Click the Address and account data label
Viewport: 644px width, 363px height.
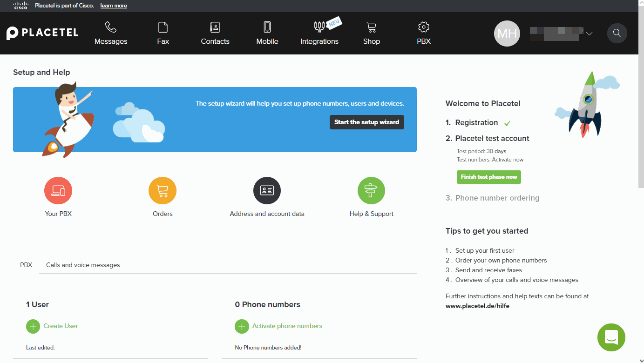coord(267,214)
